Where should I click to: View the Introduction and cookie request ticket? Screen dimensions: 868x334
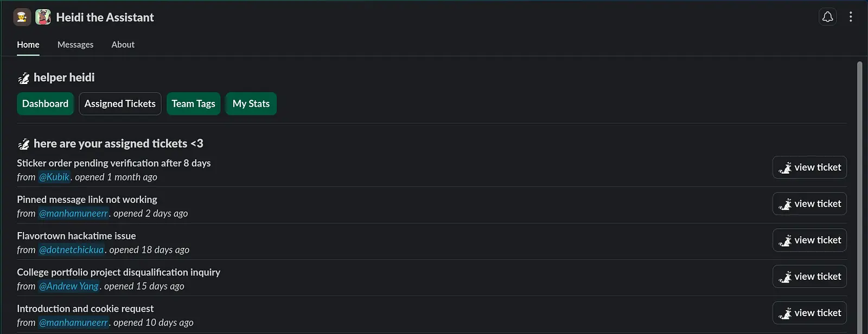(x=809, y=313)
